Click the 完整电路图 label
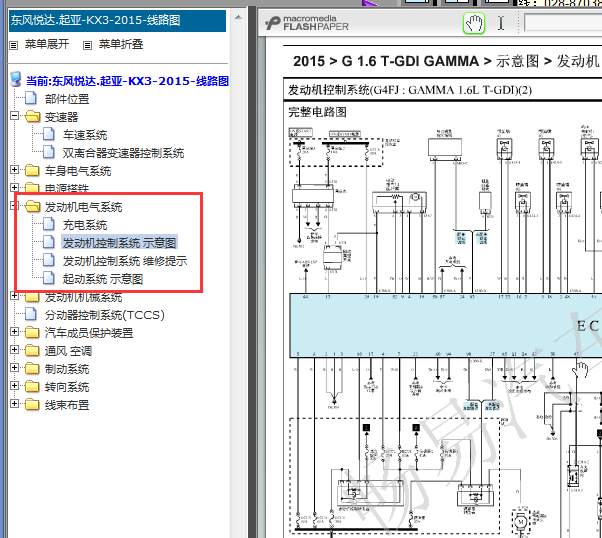The image size is (602, 538). pos(317,112)
